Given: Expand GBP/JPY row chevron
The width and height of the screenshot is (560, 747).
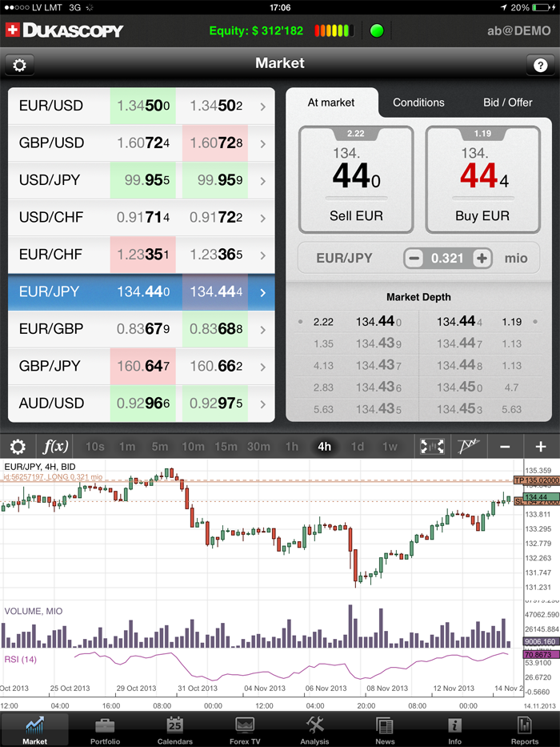Looking at the screenshot, I should point(262,367).
